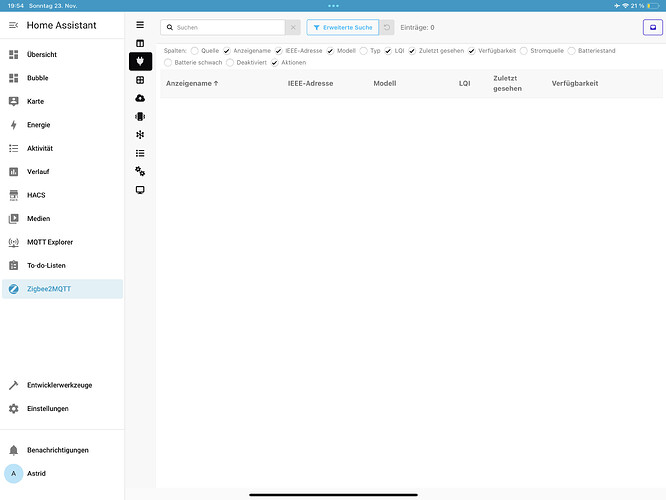The height and width of the screenshot is (500, 666).
Task: Sort table by Anzeigename column header
Action: (x=190, y=83)
